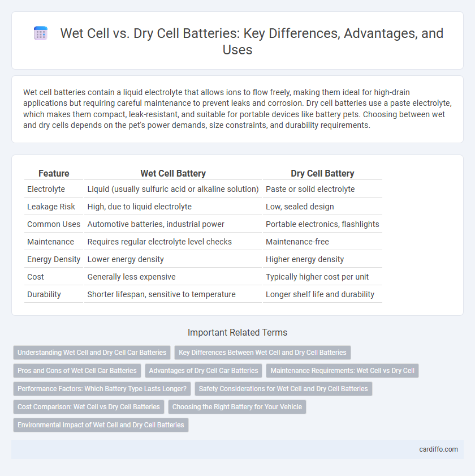Viewport: 475px width, 476px height.
Task: Select Safety Considerations for Wet Cell and Dry Cell Batteries
Action: pos(283,389)
